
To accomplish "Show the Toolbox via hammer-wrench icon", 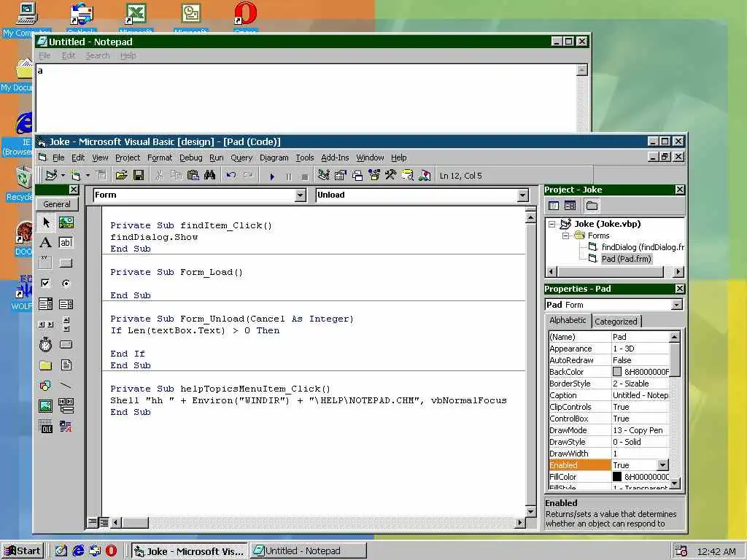I will [391, 176].
